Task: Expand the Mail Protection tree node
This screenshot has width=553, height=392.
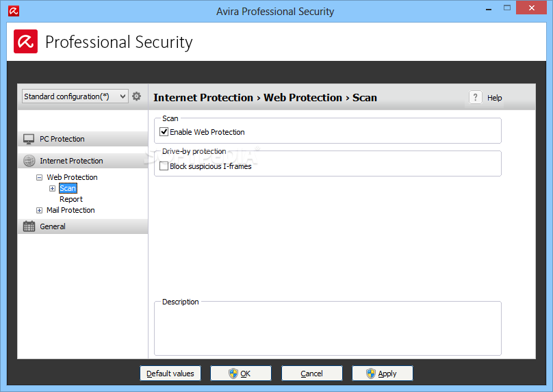Action: point(40,210)
